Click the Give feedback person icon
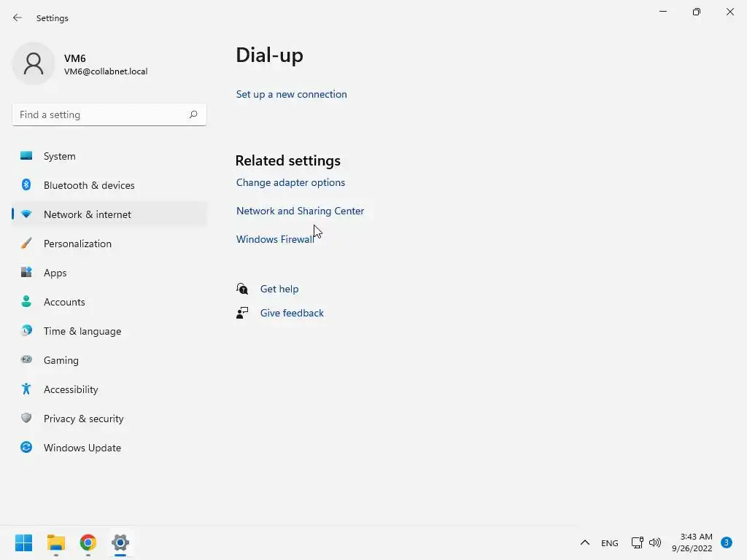Viewport: 747px width, 560px height. 242,313
